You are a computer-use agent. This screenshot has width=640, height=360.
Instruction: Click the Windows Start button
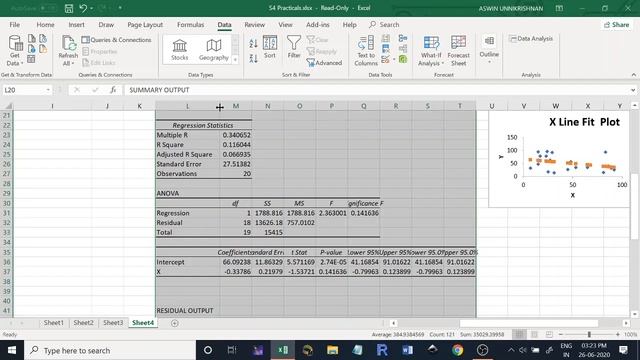coord(12,350)
